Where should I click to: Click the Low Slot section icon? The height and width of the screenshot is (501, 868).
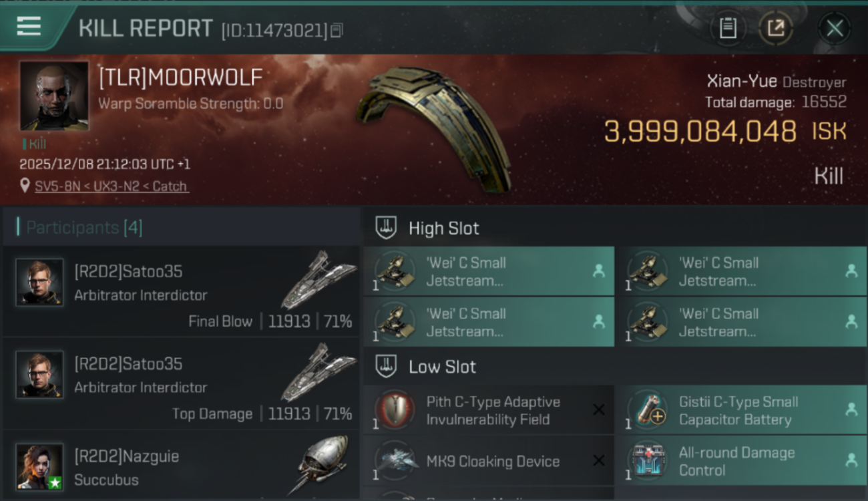[x=386, y=366]
